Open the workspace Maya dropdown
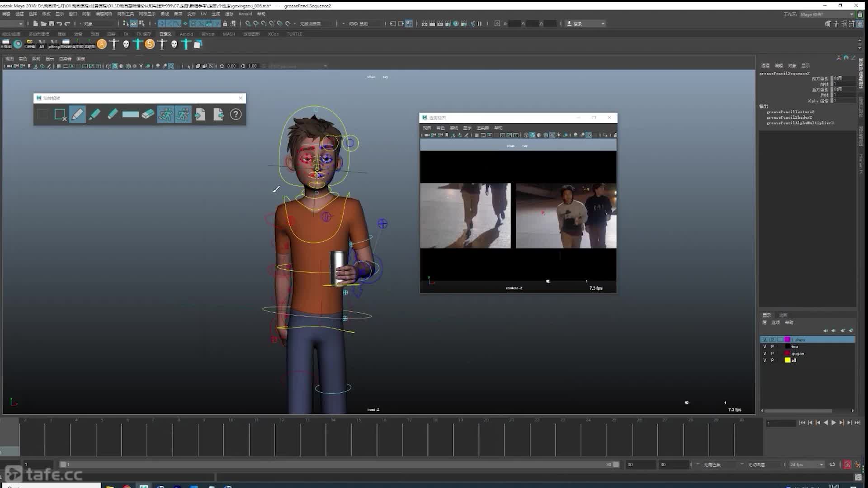The width and height of the screenshot is (868, 488). [x=826, y=14]
